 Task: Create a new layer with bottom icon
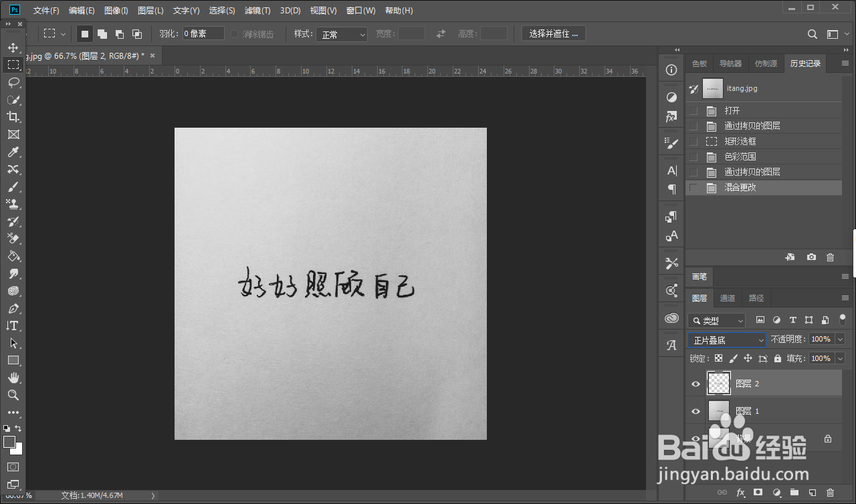tap(812, 493)
